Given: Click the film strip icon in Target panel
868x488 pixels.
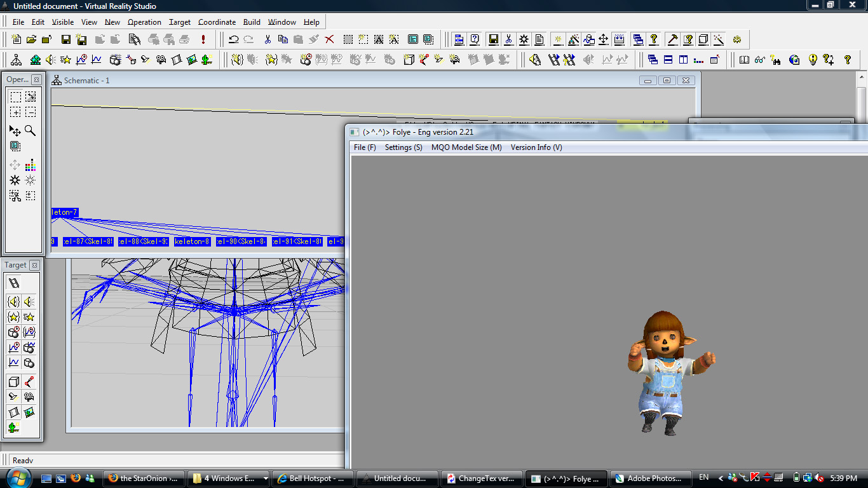Looking at the screenshot, I should point(14,283).
